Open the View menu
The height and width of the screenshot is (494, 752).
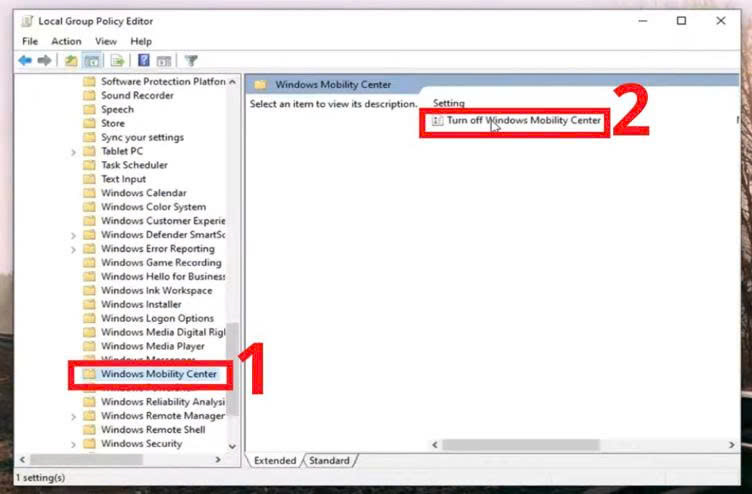tap(105, 41)
